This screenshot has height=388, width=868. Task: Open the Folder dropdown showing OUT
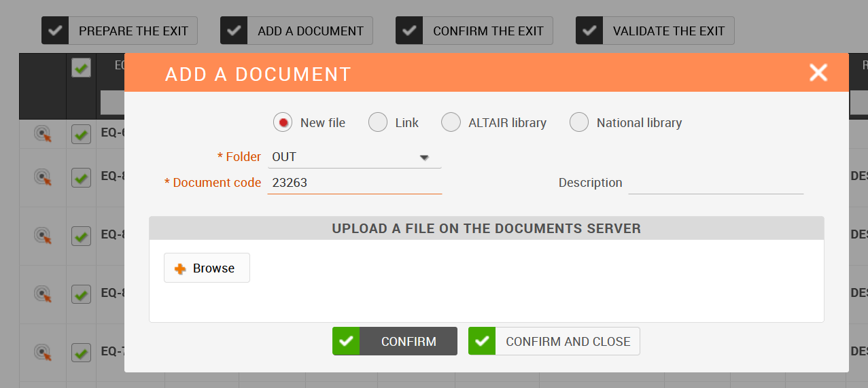[x=354, y=157]
